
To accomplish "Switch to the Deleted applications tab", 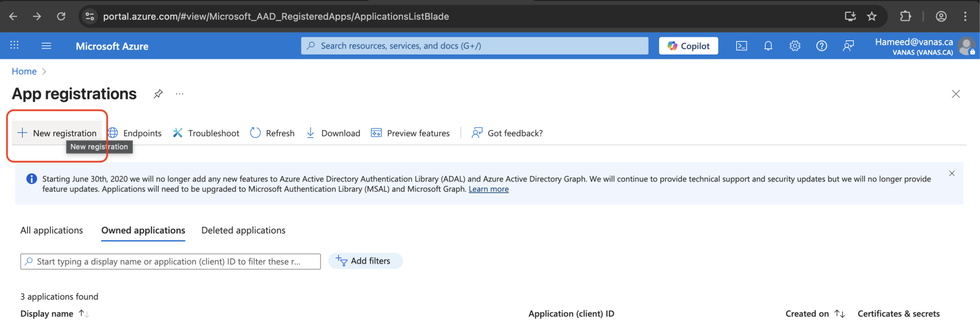I will pos(243,230).
